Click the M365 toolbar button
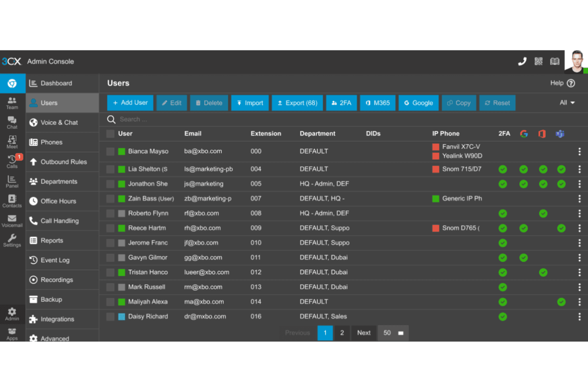Screen dimensions: 588x392 377,103
